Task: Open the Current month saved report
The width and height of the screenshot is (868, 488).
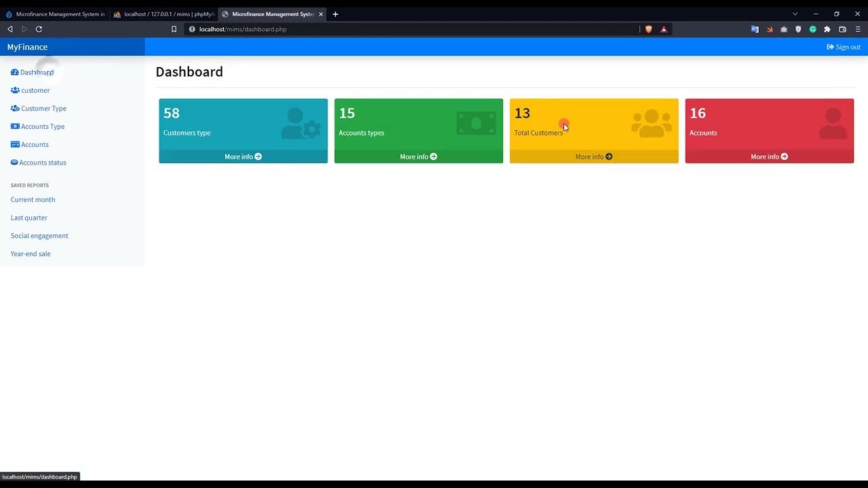Action: pyautogui.click(x=33, y=200)
